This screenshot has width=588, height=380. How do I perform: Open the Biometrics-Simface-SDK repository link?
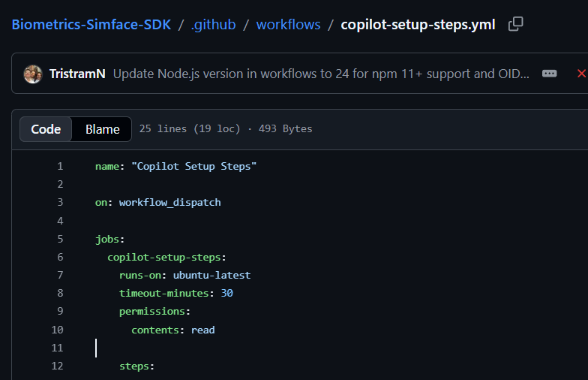pyautogui.click(x=91, y=25)
